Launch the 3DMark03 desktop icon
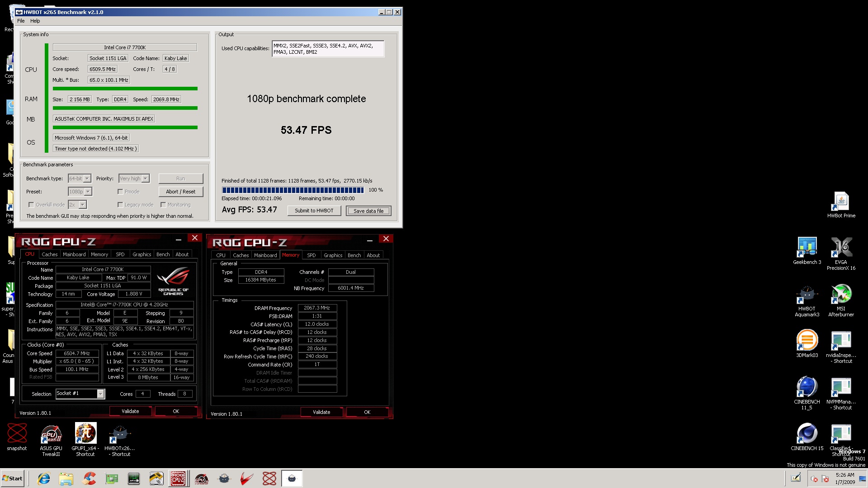This screenshot has height=488, width=868. click(x=807, y=344)
